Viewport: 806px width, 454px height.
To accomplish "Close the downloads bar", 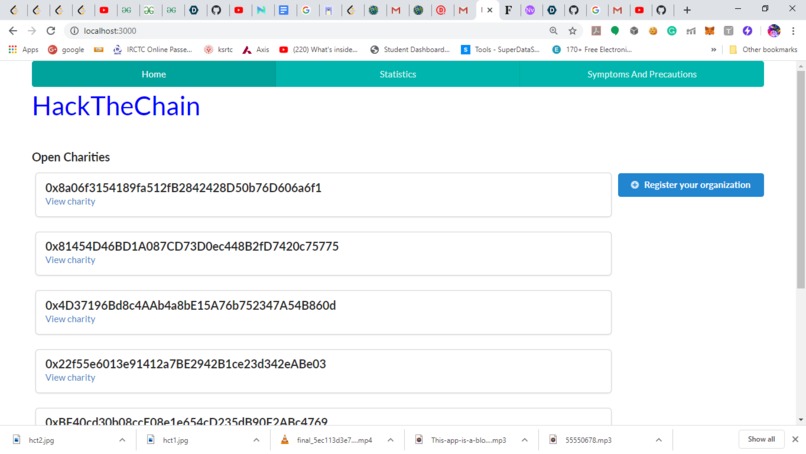I will coord(795,439).
